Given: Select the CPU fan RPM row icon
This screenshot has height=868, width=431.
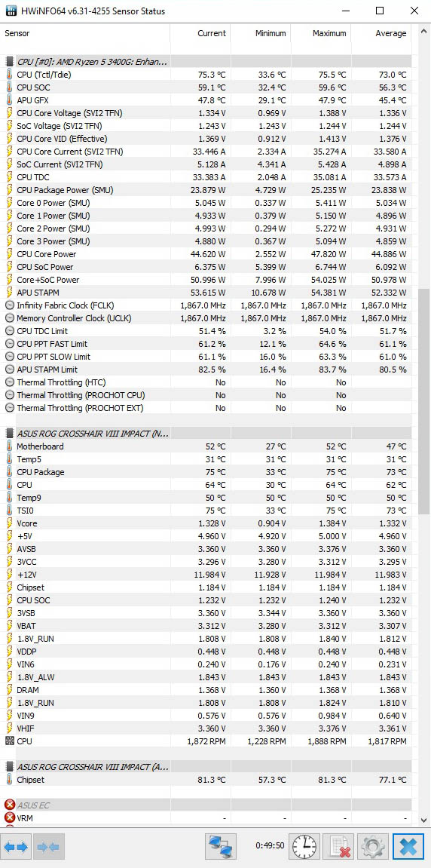Looking at the screenshot, I should 9,741.
